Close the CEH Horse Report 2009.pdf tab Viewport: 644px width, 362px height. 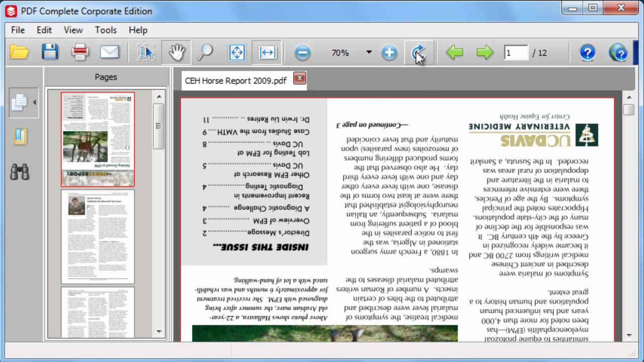pos(300,78)
